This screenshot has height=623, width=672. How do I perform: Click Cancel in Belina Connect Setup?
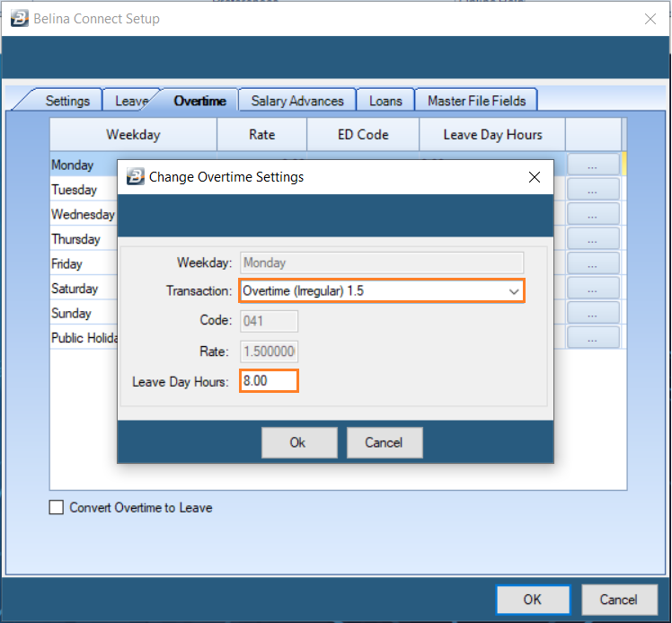[619, 600]
